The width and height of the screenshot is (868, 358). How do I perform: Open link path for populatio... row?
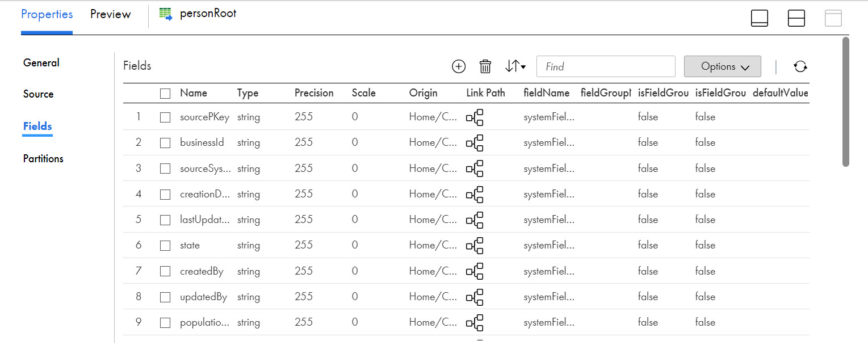click(x=475, y=322)
